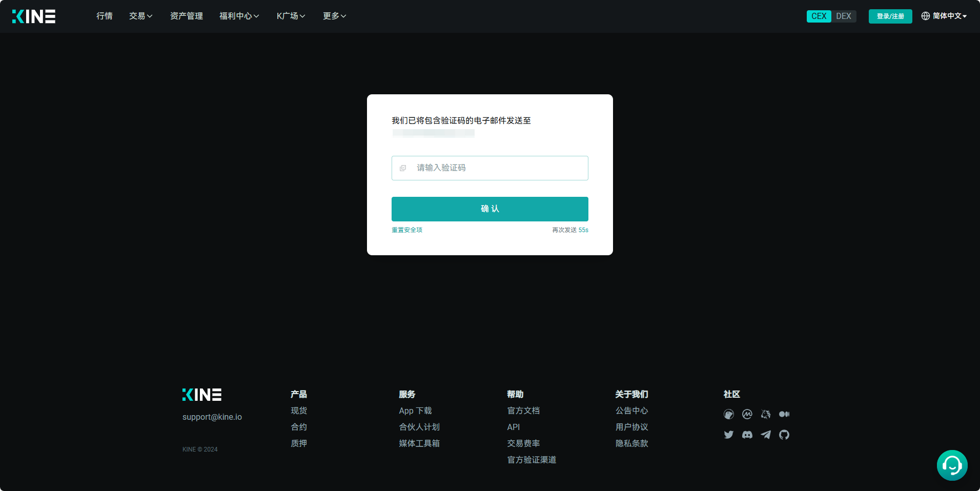The width and height of the screenshot is (980, 491).
Task: Open the Medium blog icon
Action: [784, 414]
